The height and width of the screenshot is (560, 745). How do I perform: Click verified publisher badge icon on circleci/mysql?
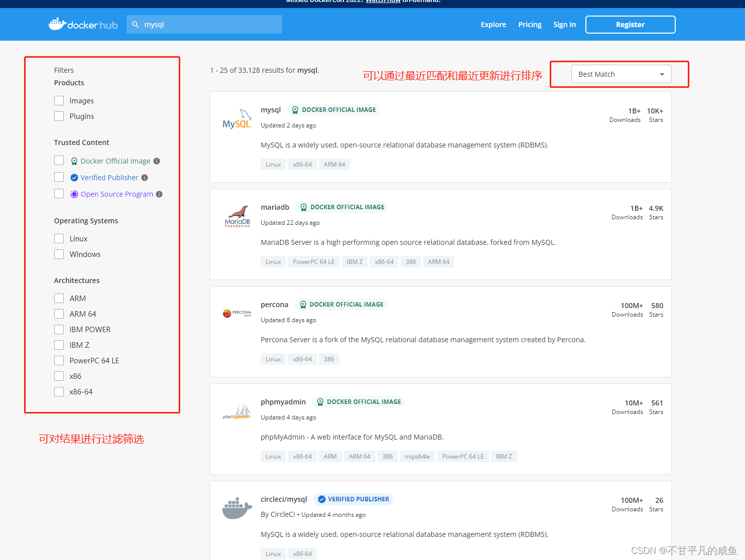point(322,499)
